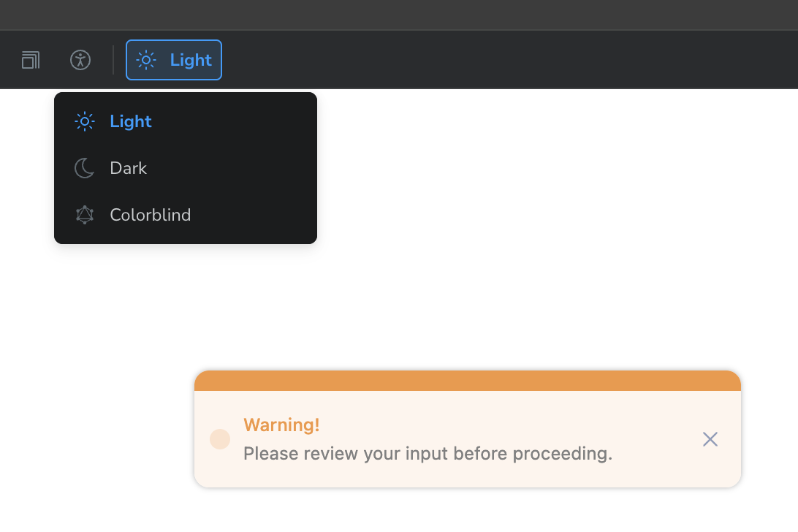Click the vertical divider in the toolbar
Image resolution: width=798 pixels, height=532 pixels.
[113, 60]
